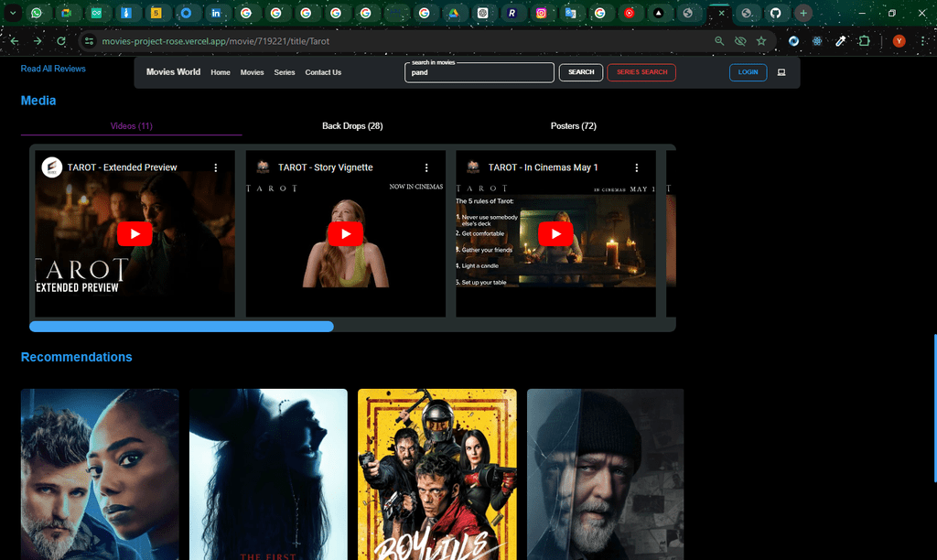The image size is (937, 560).
Task: Open The First Omen recommendation poster
Action: click(268, 475)
